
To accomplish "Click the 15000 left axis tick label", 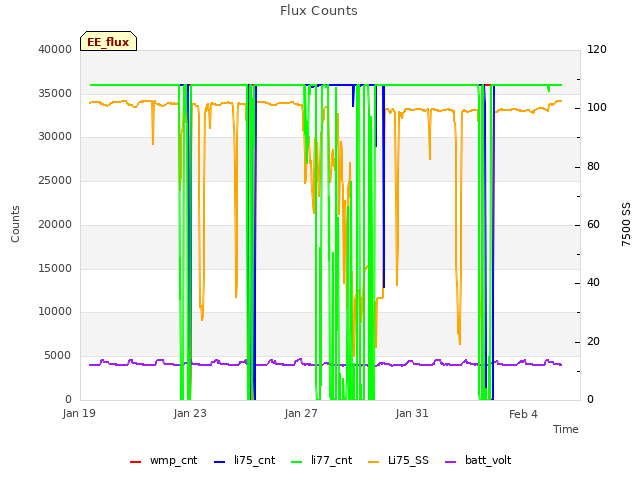I will click(x=55, y=268).
